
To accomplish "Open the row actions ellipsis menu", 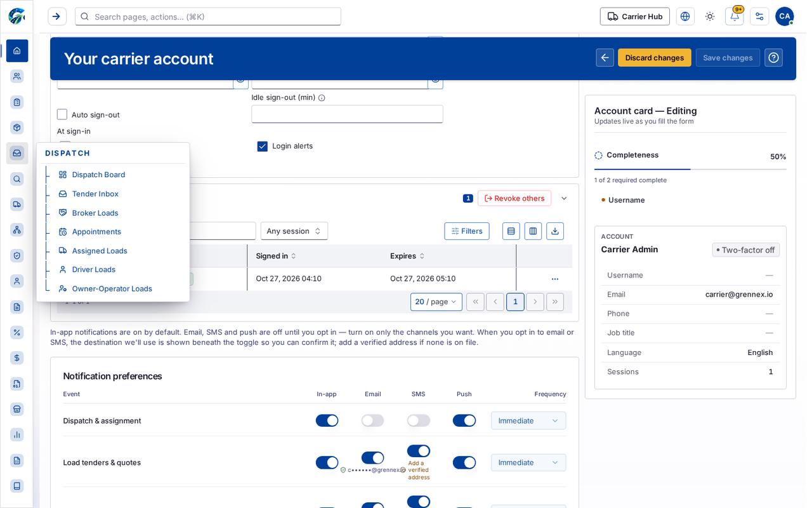I will pos(555,279).
